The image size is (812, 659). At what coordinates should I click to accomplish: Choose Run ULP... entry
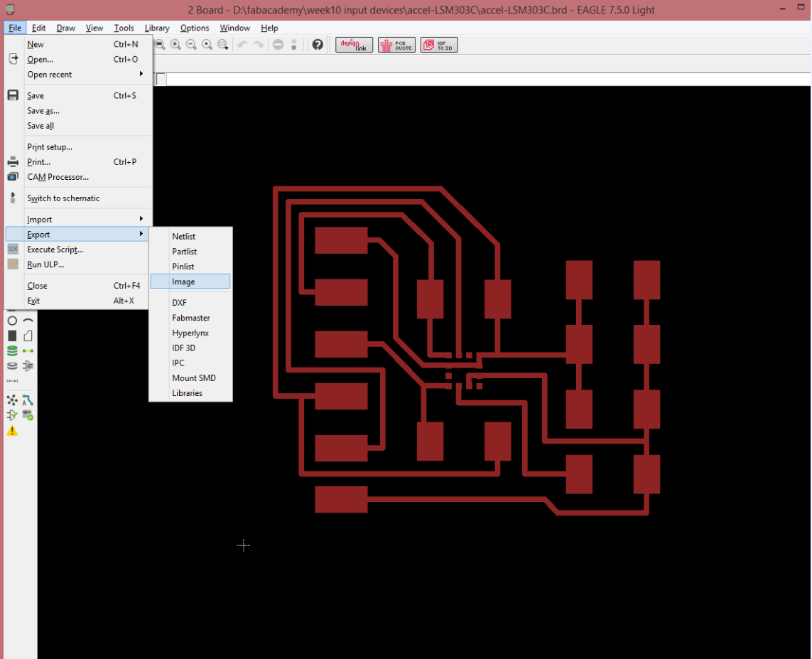77,264
